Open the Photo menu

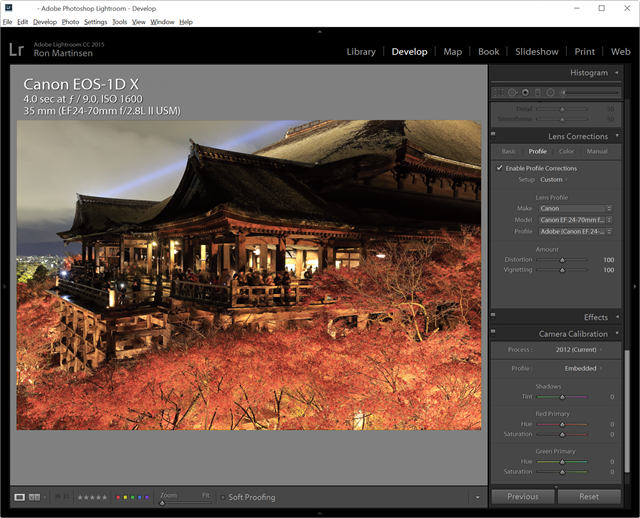(70, 21)
